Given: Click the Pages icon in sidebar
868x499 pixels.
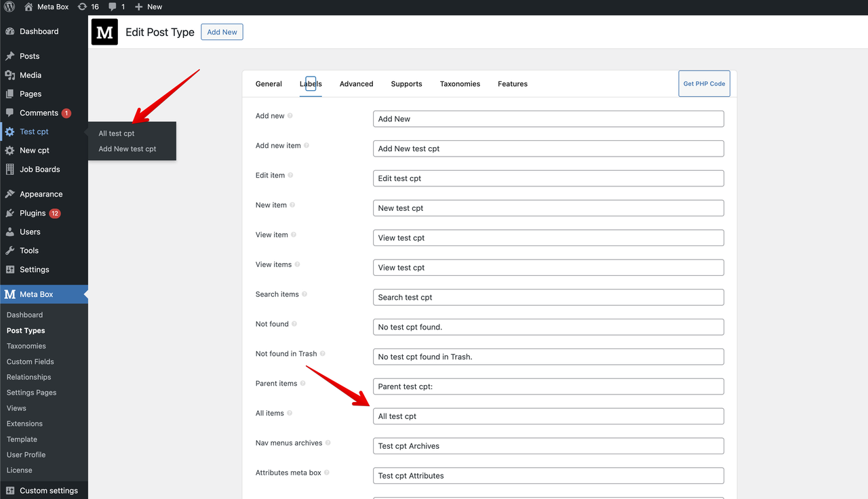Looking at the screenshot, I should (9, 94).
